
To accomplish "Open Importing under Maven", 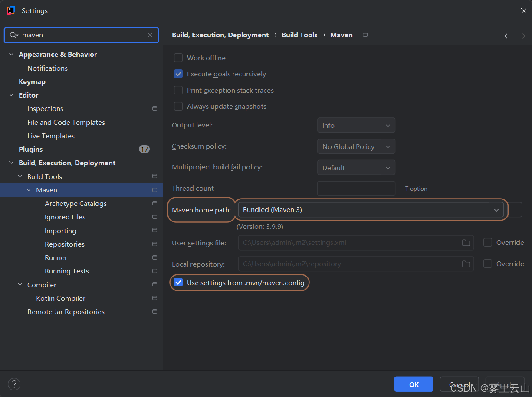I will [60, 231].
